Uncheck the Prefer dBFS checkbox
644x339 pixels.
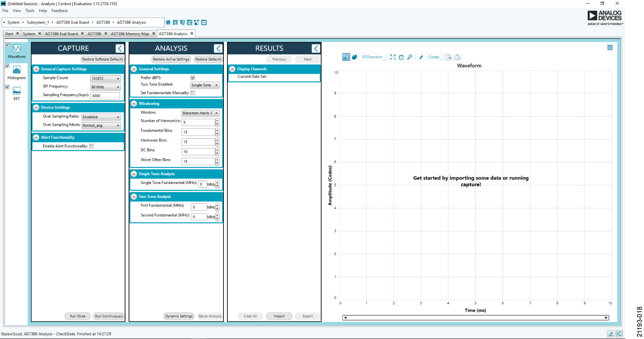click(x=193, y=78)
